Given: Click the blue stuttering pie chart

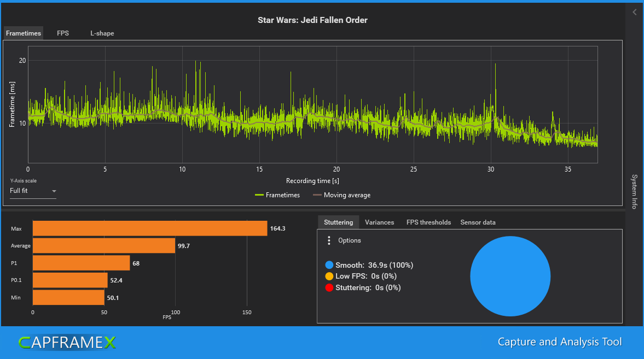Looking at the screenshot, I should tap(510, 276).
